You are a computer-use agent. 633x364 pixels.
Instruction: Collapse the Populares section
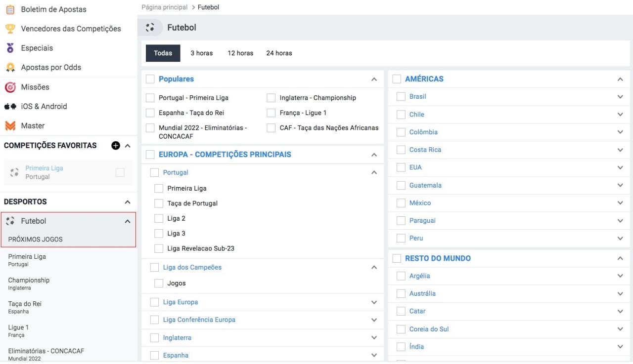point(374,79)
